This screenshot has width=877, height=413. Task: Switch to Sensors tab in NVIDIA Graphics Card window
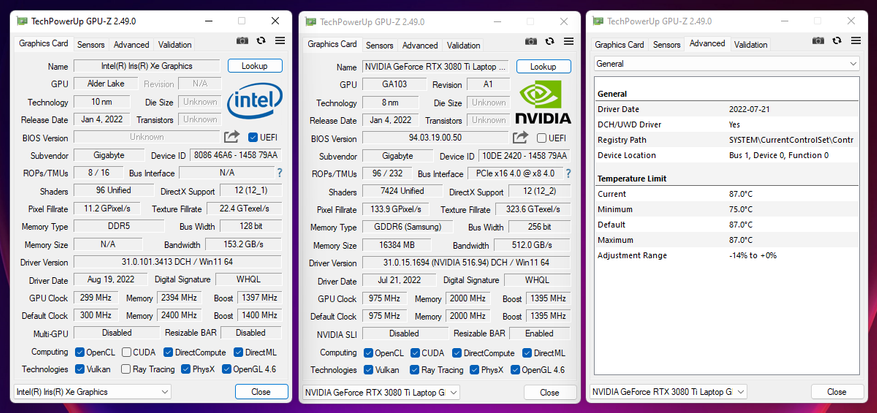(x=379, y=45)
